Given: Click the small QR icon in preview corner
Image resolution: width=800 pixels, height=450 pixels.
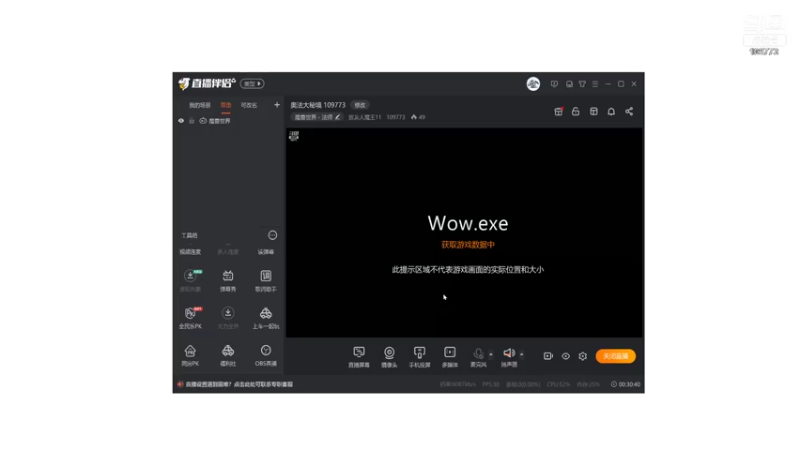Looking at the screenshot, I should pyautogui.click(x=294, y=136).
